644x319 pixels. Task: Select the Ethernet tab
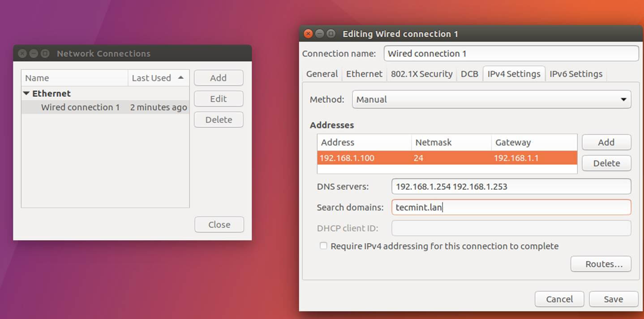(x=364, y=74)
